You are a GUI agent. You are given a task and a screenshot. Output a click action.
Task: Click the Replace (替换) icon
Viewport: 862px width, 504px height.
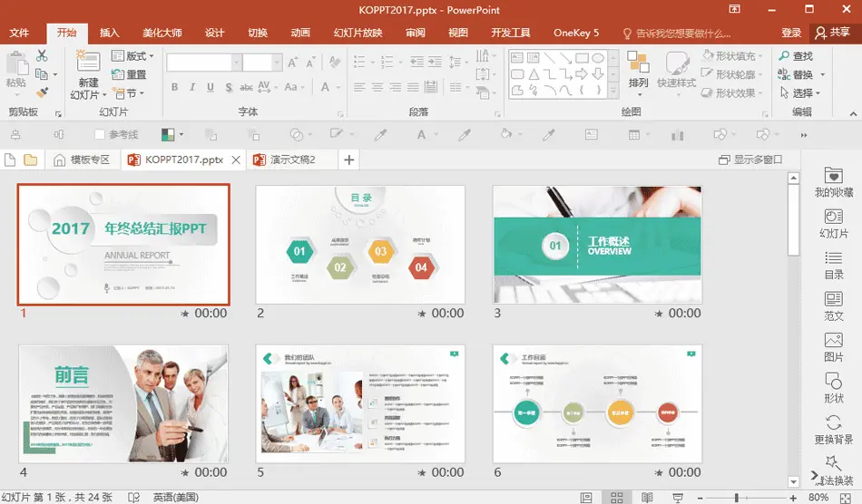pos(784,74)
